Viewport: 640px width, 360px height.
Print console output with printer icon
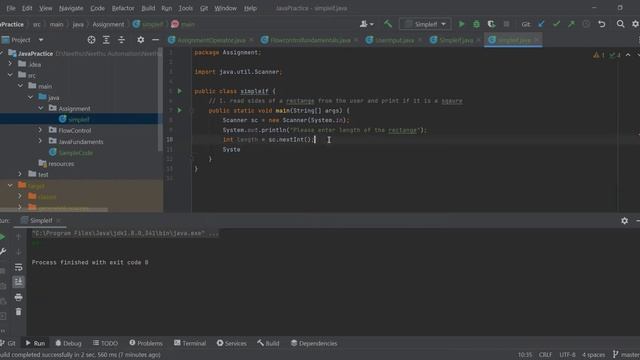tap(18, 297)
